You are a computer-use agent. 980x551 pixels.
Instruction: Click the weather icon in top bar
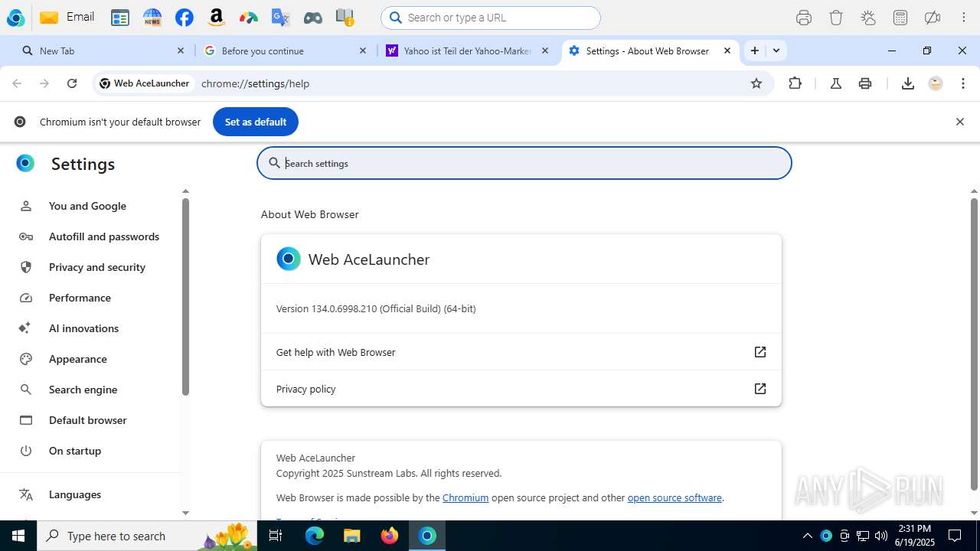click(x=868, y=18)
